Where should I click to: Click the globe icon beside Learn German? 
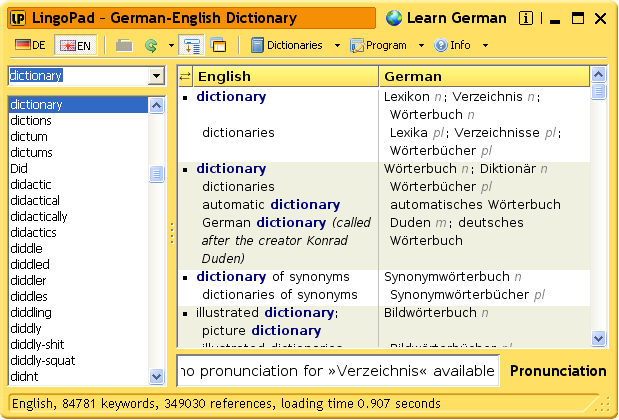coord(394,18)
